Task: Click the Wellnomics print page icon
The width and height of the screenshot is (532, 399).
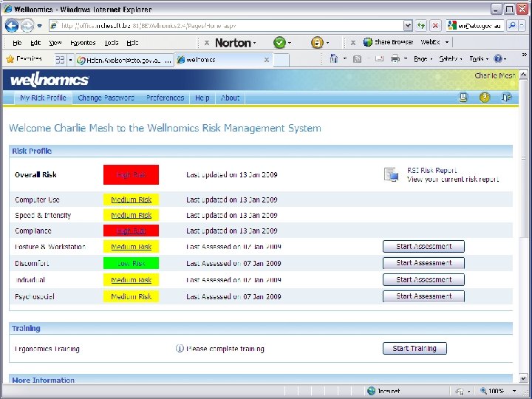Action: click(x=463, y=98)
